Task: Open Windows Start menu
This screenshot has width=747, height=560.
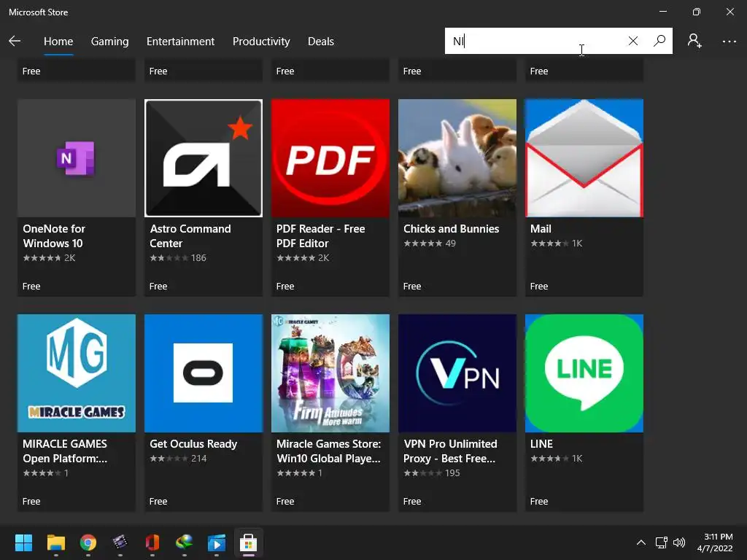Action: click(23, 542)
